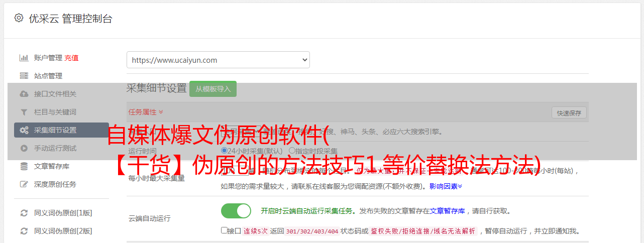Open 账户管理 in the sidebar
Image resolution: width=644 pixels, height=243 pixels.
click(48, 58)
